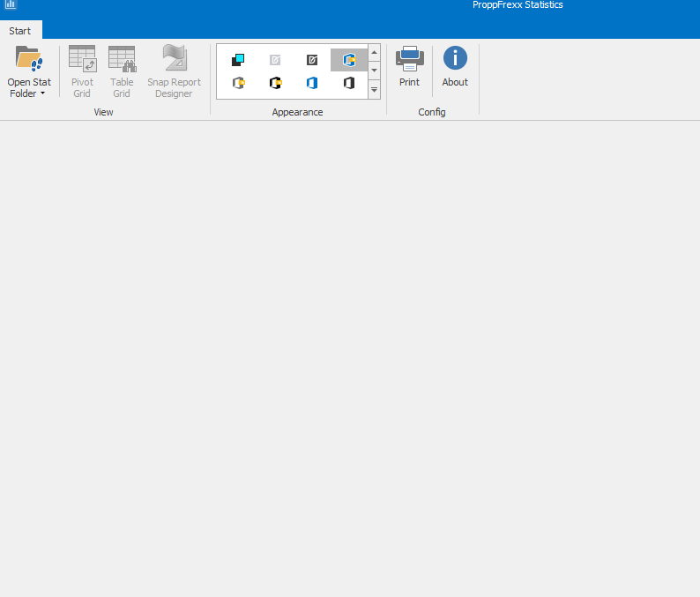
Task: Select the highlighted blue hexagon skin
Action: (x=349, y=60)
